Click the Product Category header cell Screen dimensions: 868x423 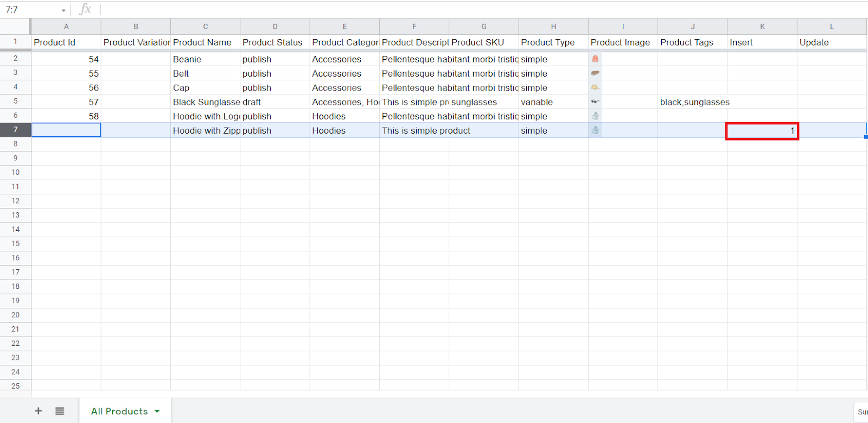click(344, 42)
